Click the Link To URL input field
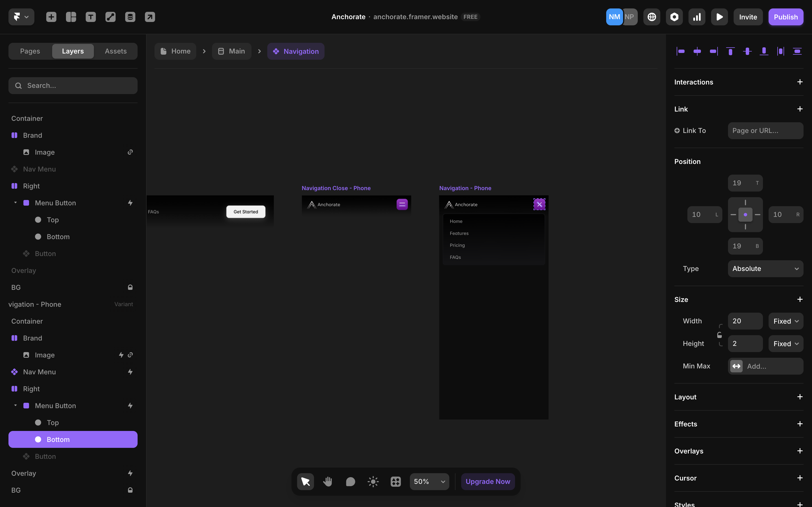The width and height of the screenshot is (812, 507). pos(765,130)
